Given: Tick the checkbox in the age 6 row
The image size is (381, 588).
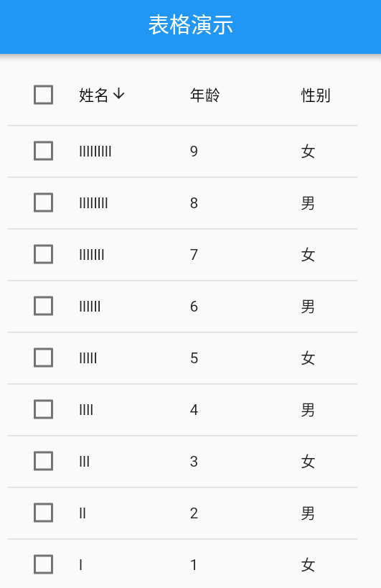Looking at the screenshot, I should tap(44, 306).
